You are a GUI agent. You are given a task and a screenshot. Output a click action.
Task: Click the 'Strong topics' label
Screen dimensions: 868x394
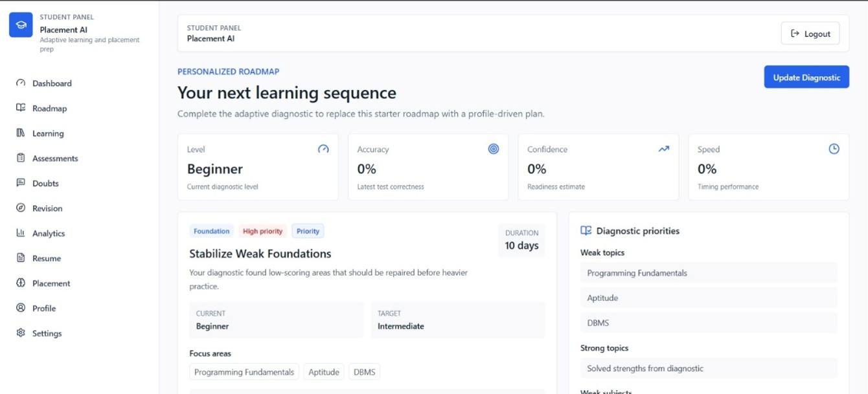pos(604,348)
